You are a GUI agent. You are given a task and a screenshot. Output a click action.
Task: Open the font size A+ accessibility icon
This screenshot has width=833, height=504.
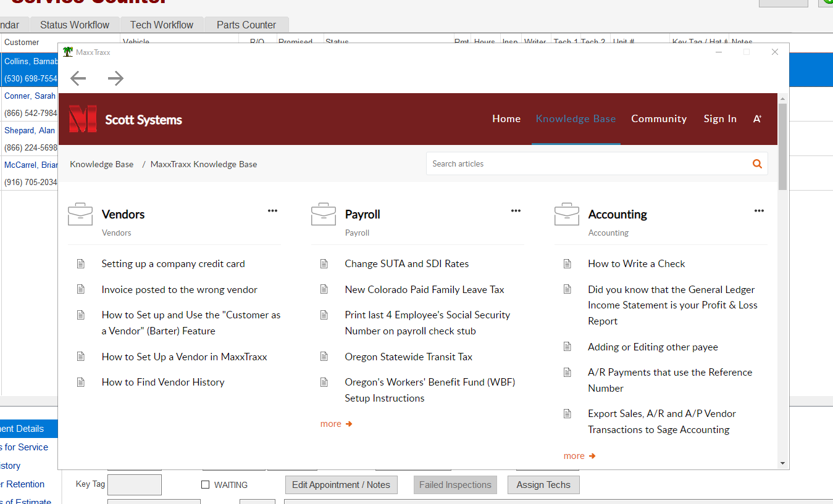point(757,118)
